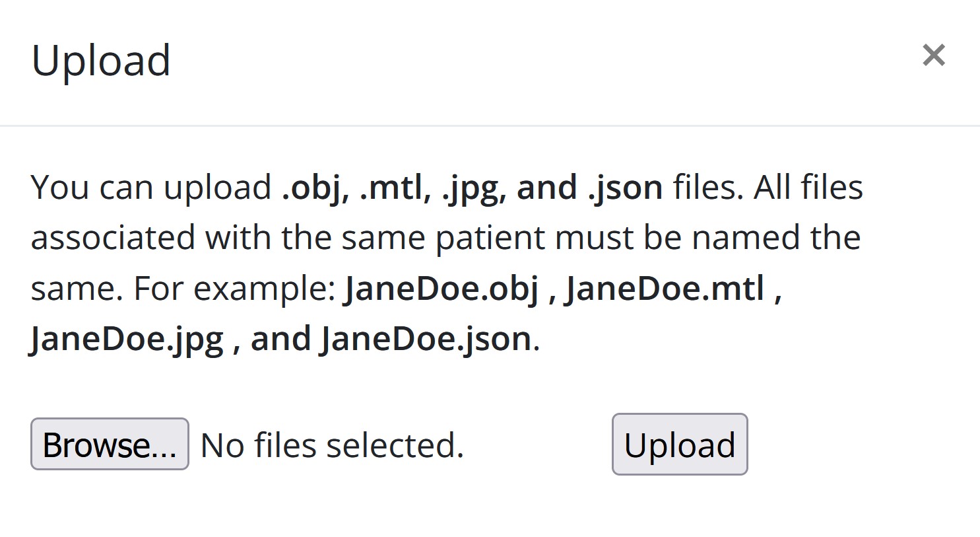
Task: Click the words 'must be named' in the text
Action: [x=678, y=238]
